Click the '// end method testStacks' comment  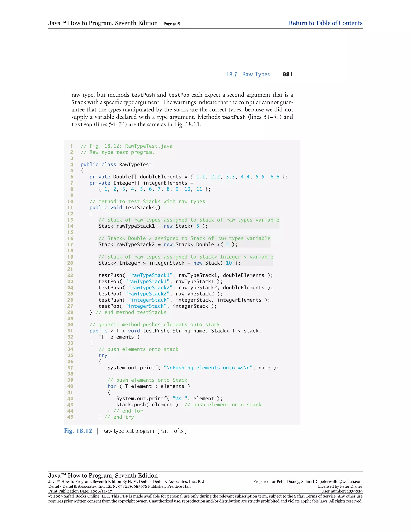(131, 312)
